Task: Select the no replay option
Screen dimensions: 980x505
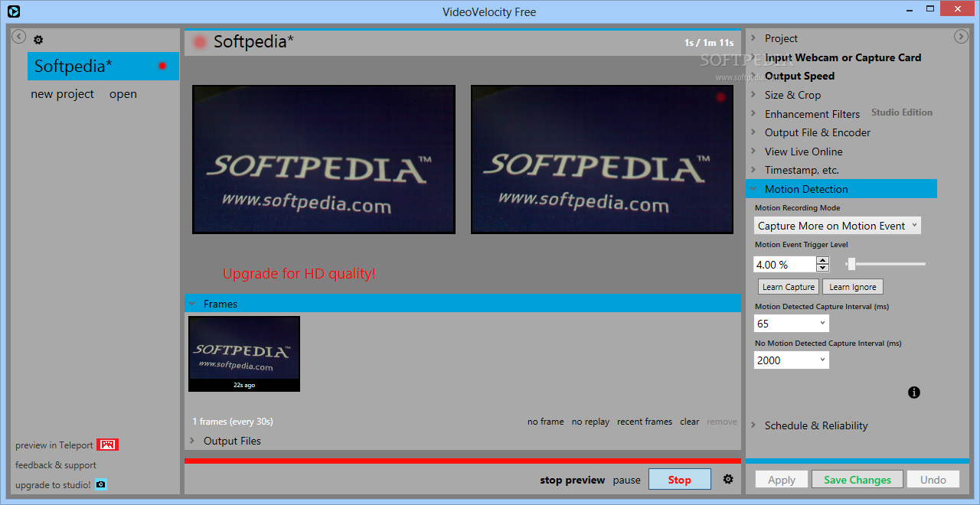Action: click(x=590, y=422)
